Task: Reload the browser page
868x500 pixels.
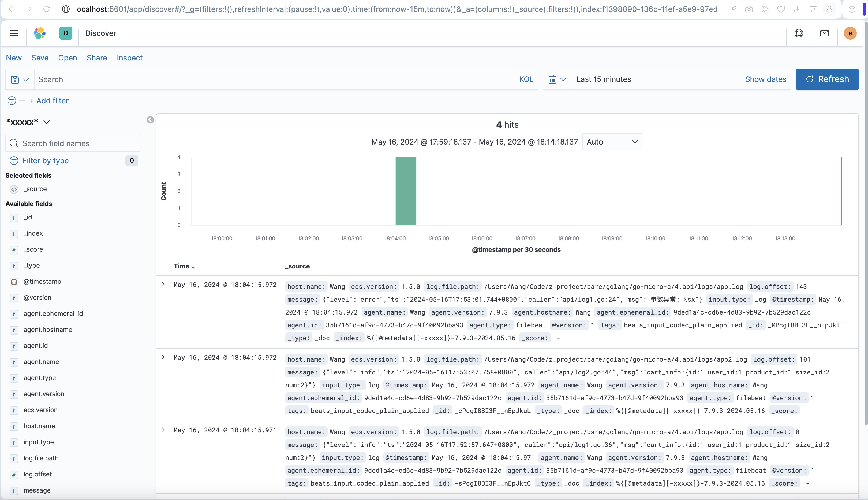Action: [x=46, y=9]
